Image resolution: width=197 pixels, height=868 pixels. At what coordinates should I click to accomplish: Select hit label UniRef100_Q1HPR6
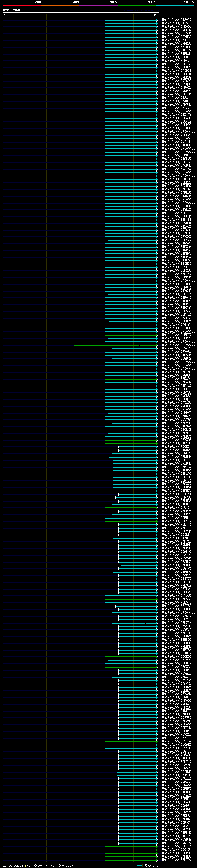176,338
